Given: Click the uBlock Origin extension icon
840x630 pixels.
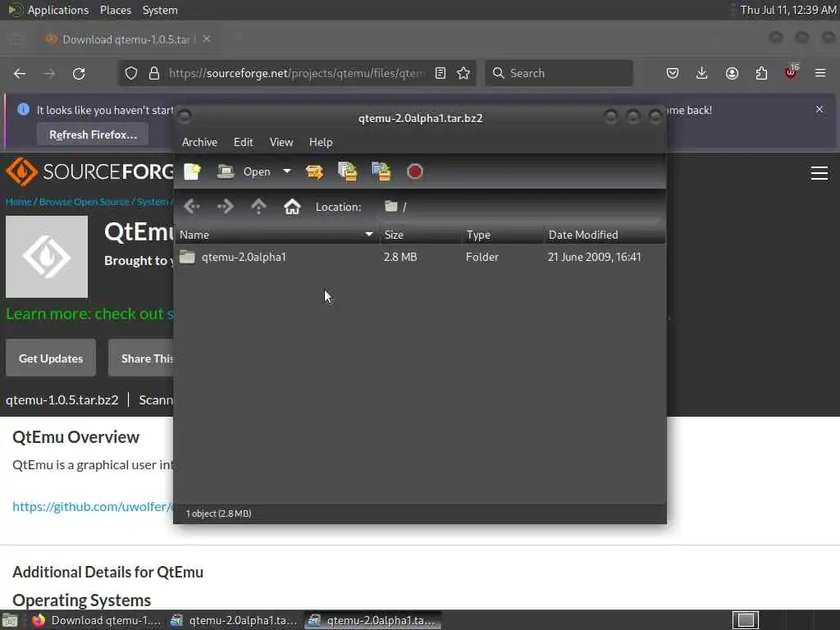Looking at the screenshot, I should click(x=791, y=73).
